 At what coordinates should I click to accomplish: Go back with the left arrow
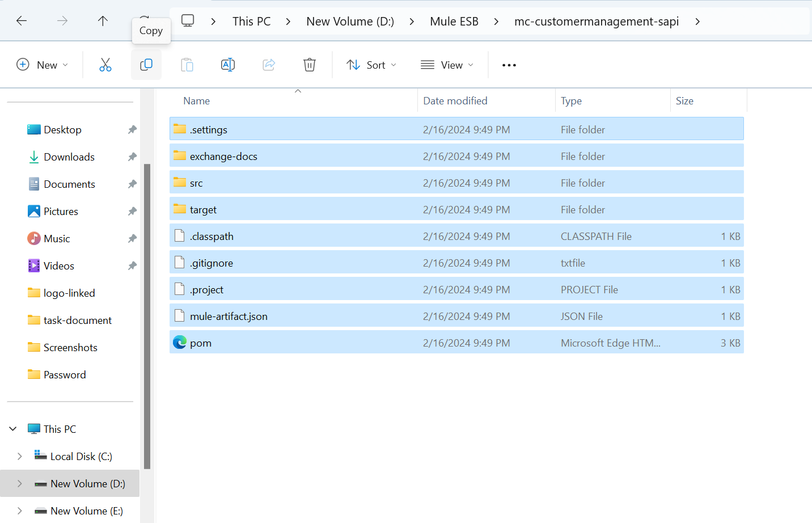22,21
